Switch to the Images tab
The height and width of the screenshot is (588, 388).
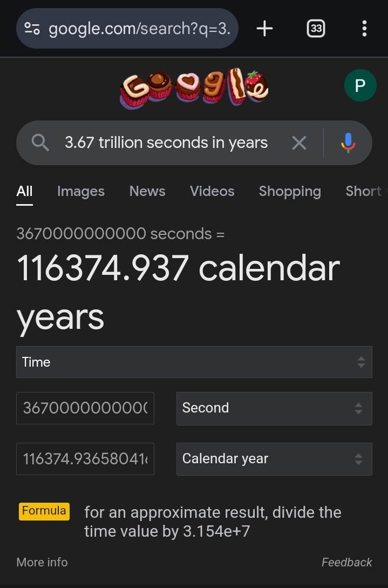[80, 191]
